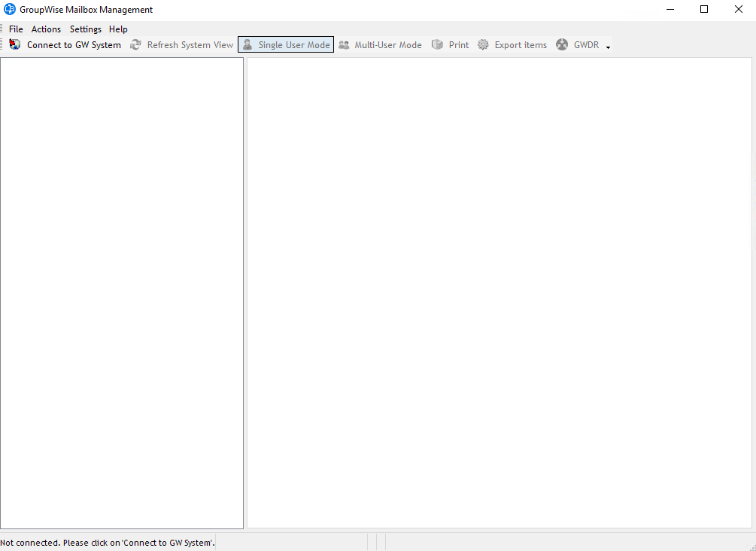This screenshot has width=756, height=551.
Task: Click the GWDR button label
Action: [x=586, y=45]
